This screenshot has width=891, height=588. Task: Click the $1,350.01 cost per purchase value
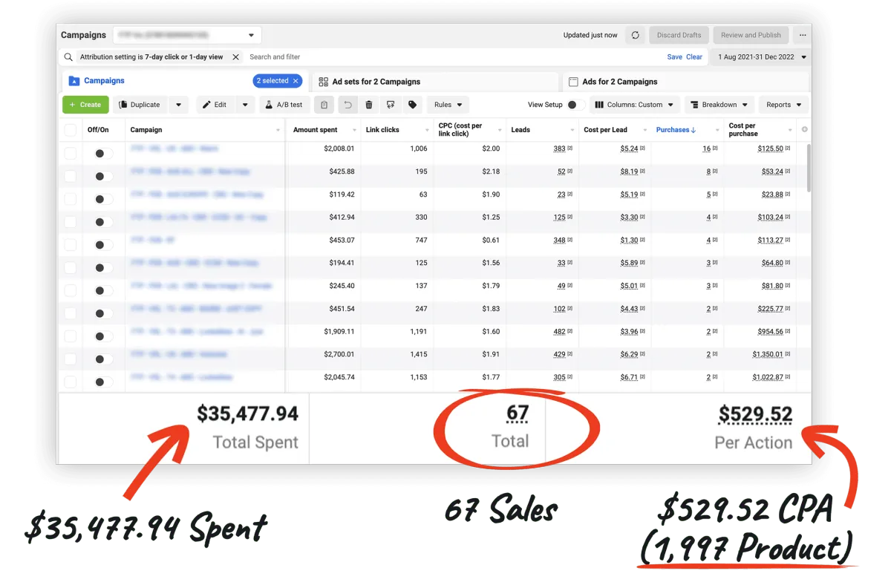click(x=768, y=354)
